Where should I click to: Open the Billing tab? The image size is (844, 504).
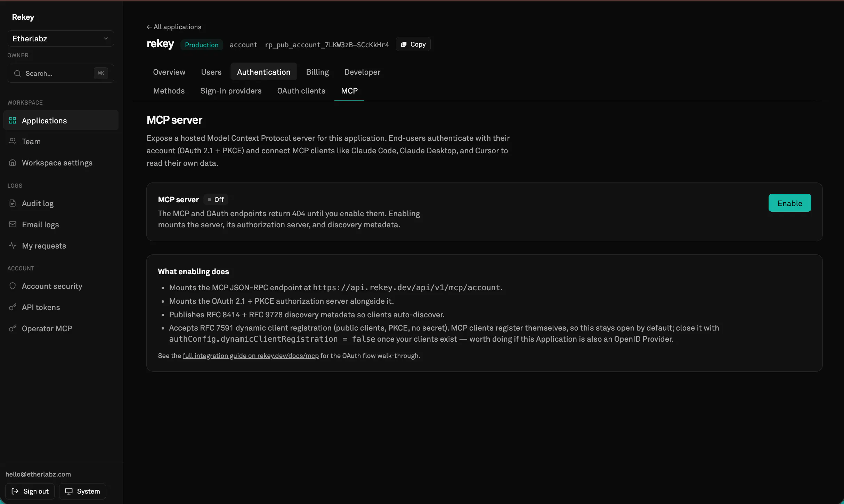pos(317,72)
